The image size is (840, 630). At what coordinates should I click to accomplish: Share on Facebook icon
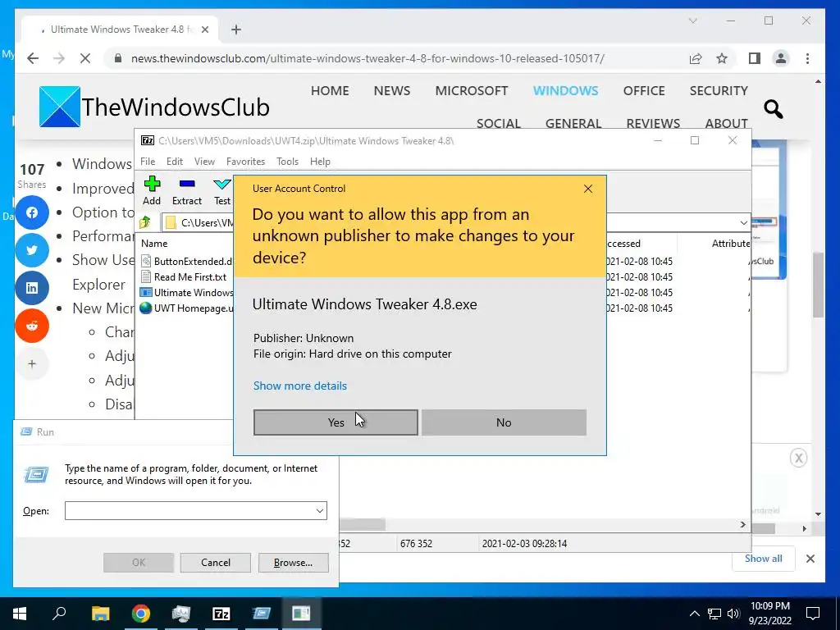[x=32, y=212]
